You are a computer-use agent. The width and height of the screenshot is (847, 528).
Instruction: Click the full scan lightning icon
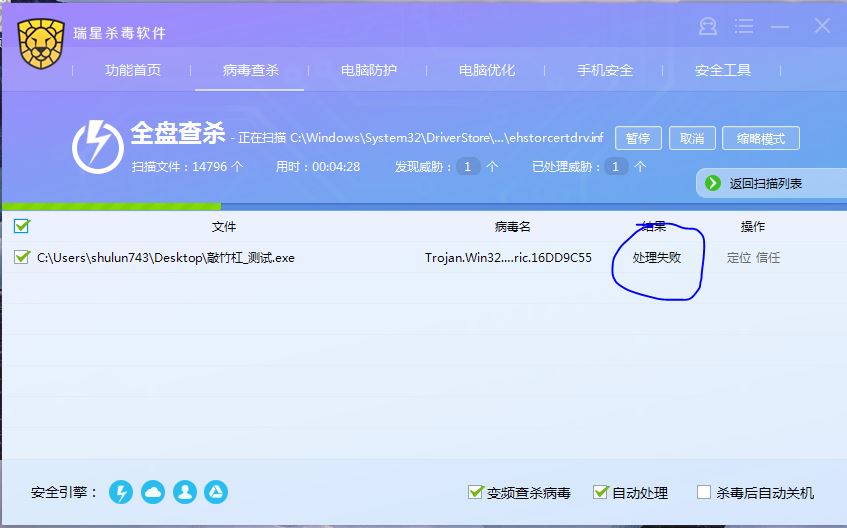[98, 146]
